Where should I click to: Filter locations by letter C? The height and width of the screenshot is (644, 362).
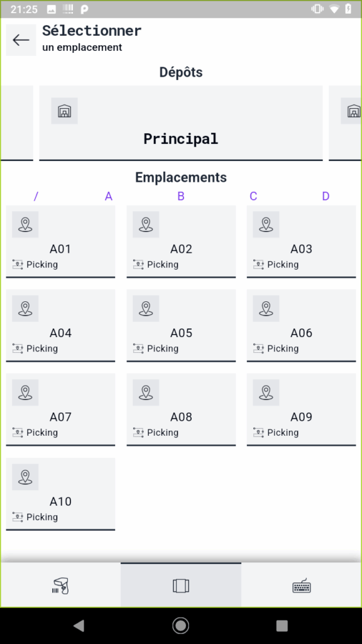[x=253, y=196]
